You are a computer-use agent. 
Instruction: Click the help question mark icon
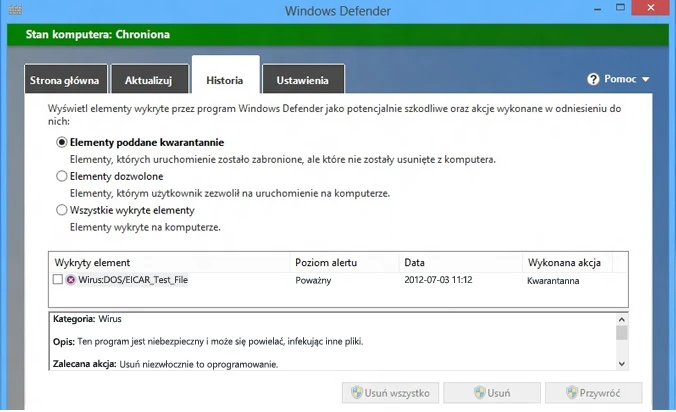pyautogui.click(x=593, y=79)
